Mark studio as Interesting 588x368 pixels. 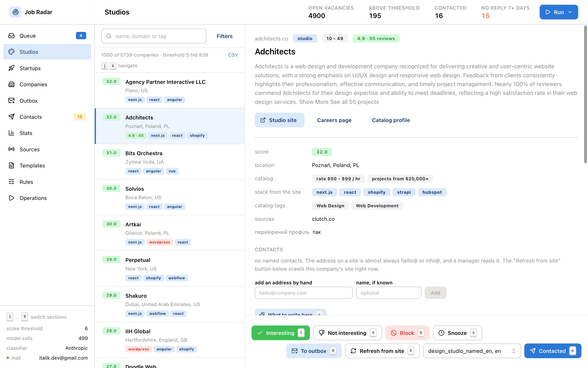281,333
